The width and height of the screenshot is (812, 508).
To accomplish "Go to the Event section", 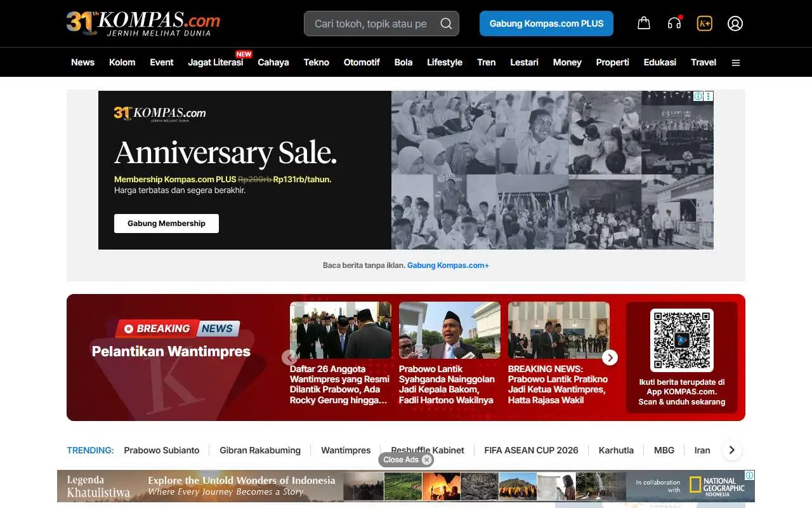I will [162, 62].
